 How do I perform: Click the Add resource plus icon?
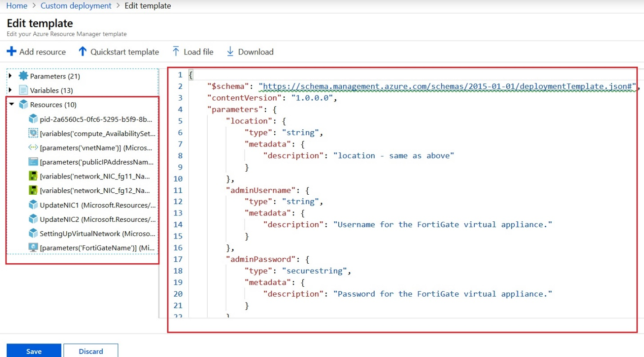11,51
